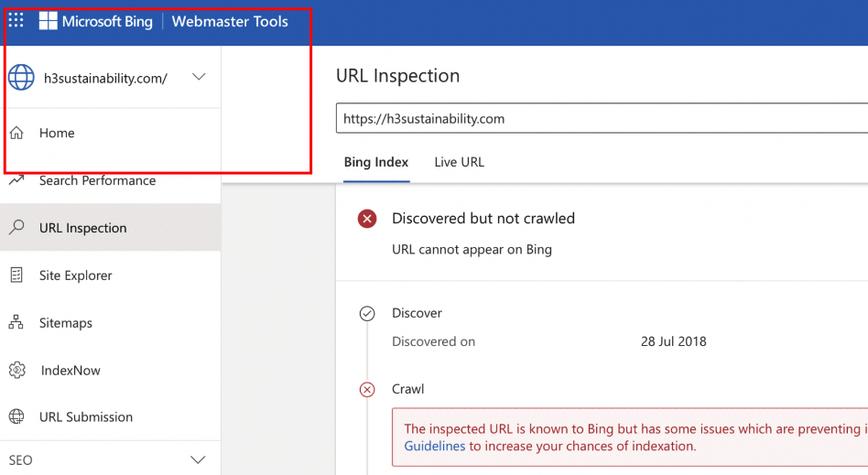Click the Home house icon
The height and width of the screenshot is (475, 868).
pos(16,133)
